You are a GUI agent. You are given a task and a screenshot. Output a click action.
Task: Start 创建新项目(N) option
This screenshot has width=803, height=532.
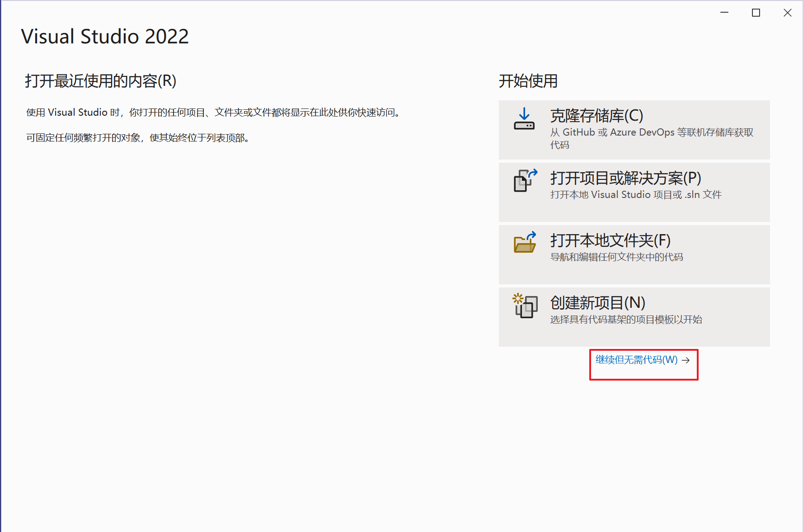pyautogui.click(x=634, y=317)
